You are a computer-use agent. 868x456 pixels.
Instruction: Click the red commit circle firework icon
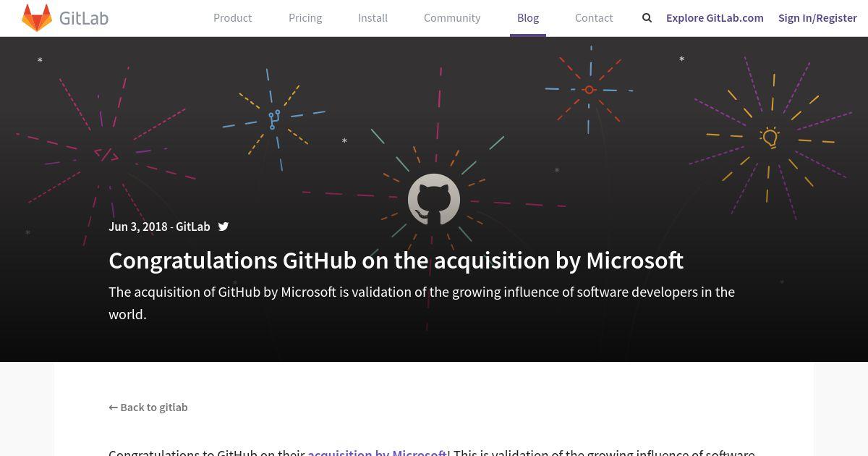coord(589,90)
